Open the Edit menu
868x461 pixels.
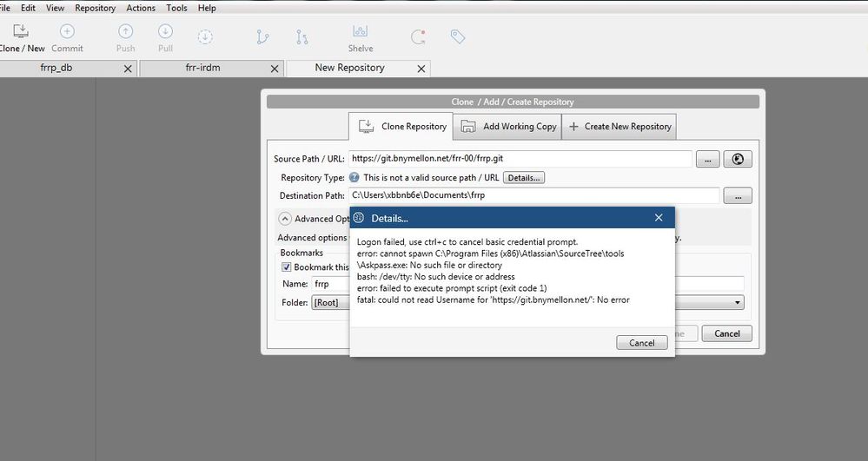pyautogui.click(x=28, y=8)
